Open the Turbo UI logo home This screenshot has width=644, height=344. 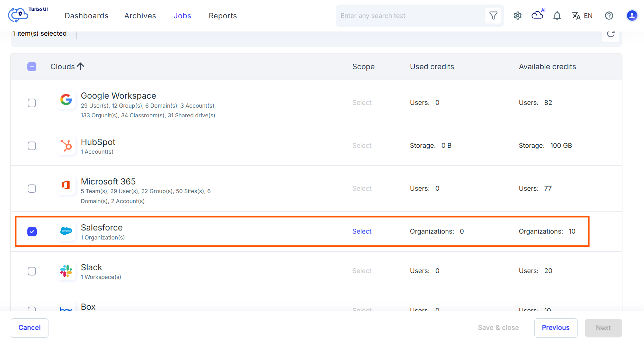tap(28, 15)
